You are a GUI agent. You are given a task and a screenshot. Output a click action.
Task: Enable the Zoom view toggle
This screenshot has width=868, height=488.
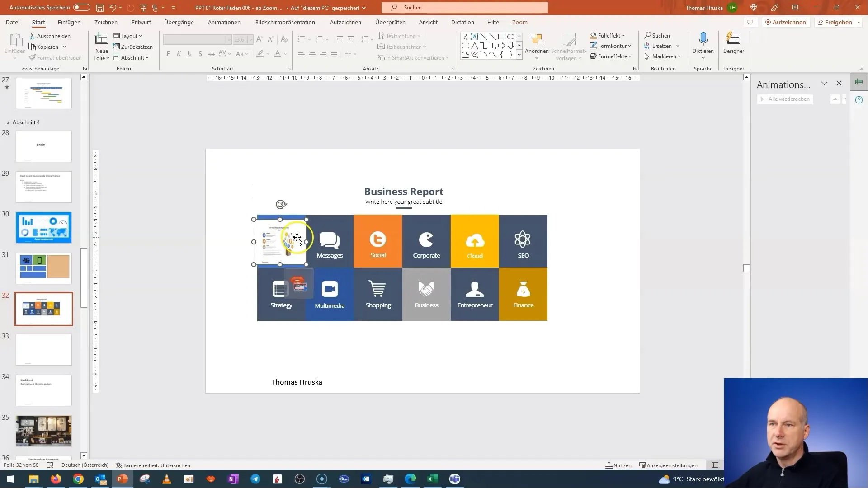pyautogui.click(x=519, y=22)
